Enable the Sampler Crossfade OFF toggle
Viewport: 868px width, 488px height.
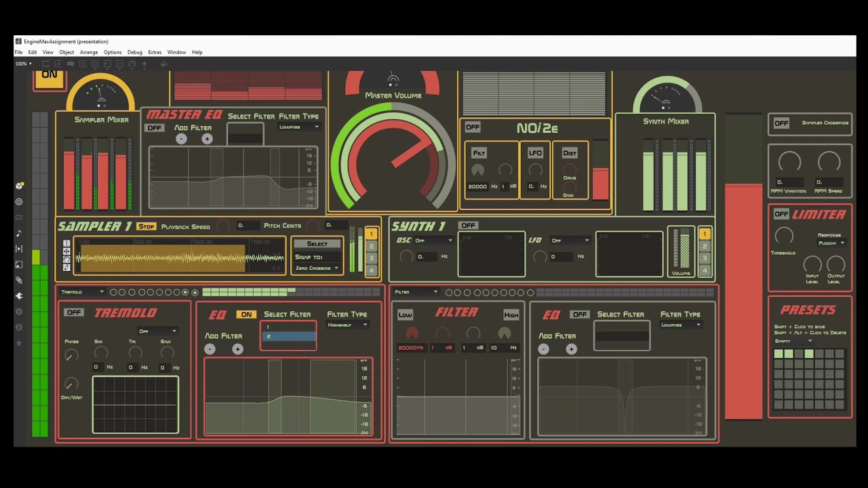(781, 123)
